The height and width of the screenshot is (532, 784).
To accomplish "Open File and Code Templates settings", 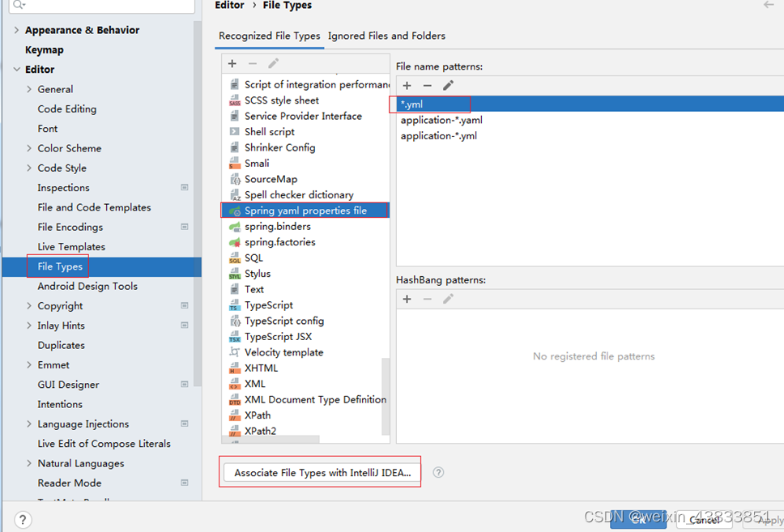I will pos(94,207).
